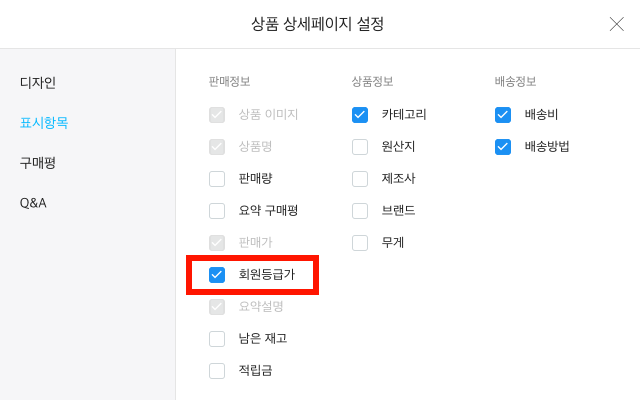Switch to the 구매평 tab
The height and width of the screenshot is (400, 640).
coord(38,162)
